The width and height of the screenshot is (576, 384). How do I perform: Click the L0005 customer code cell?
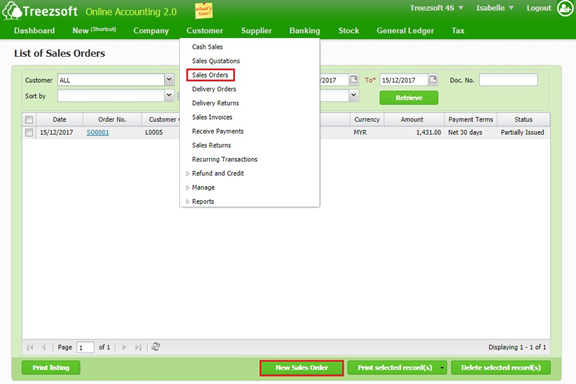coord(154,133)
